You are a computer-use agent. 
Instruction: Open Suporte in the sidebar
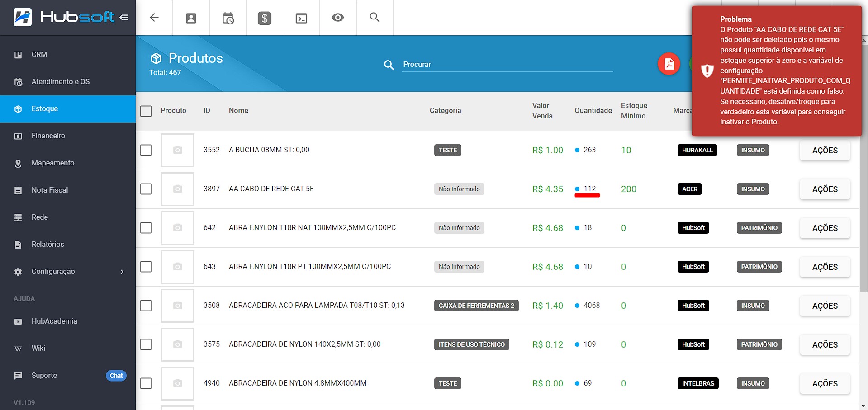[68, 375]
